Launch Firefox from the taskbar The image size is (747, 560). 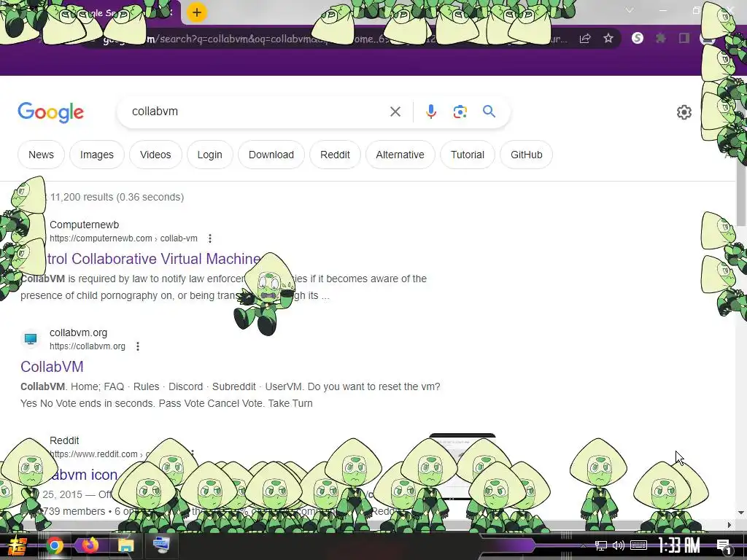[90, 545]
